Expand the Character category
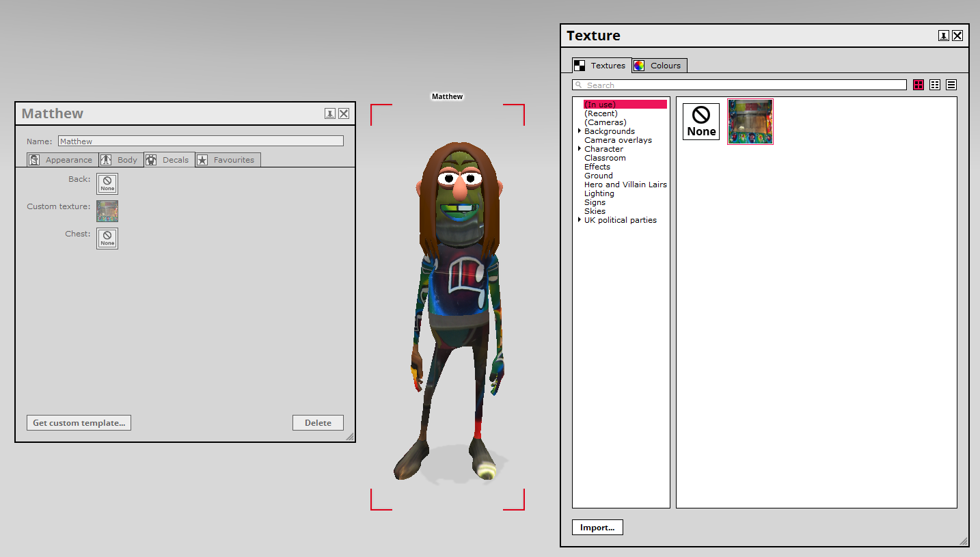 pos(580,148)
